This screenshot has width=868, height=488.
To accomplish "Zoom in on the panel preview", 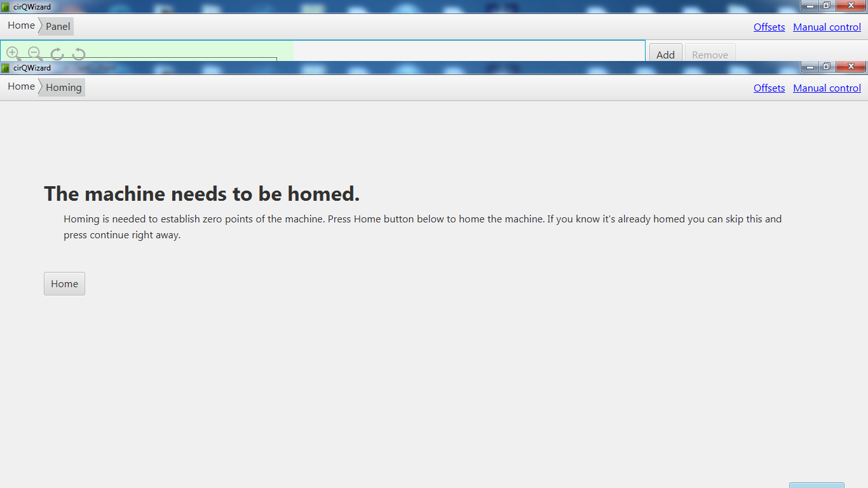I will 13,54.
